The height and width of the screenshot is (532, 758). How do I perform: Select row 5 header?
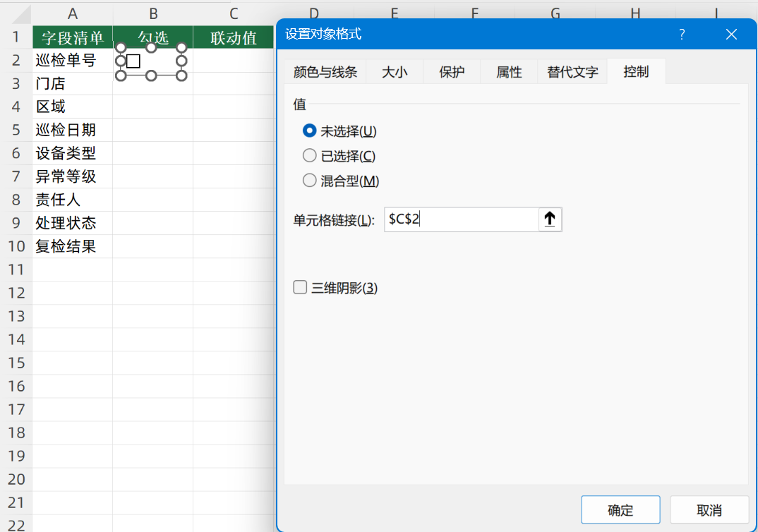click(16, 130)
